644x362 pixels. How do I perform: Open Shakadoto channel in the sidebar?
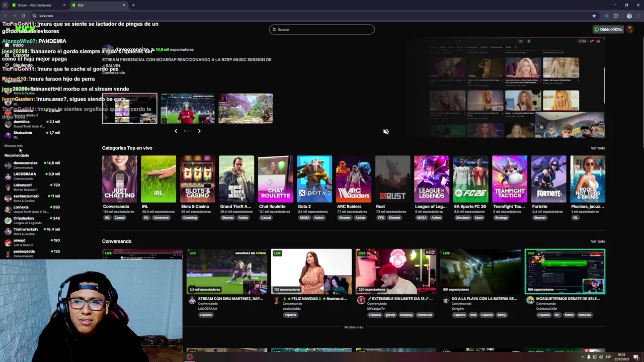[x=32, y=135]
